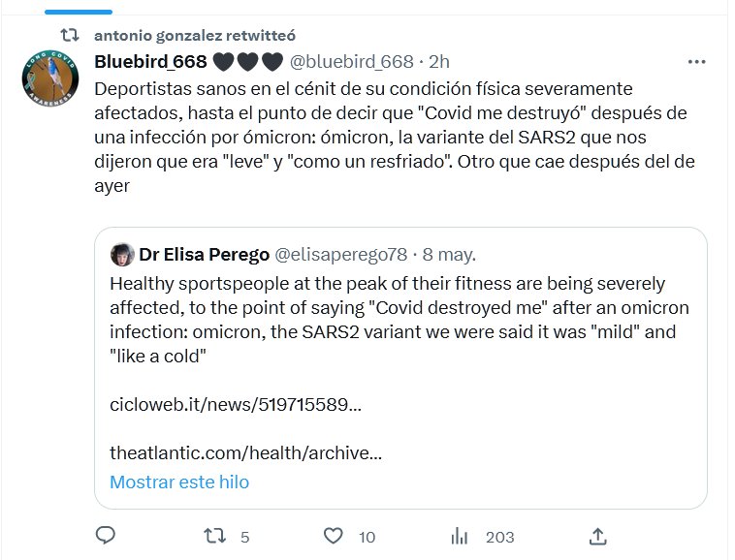Image resolution: width=735 pixels, height=560 pixels.
Task: Click the retweet icon beside antonio gonzalez
Action: [x=70, y=35]
